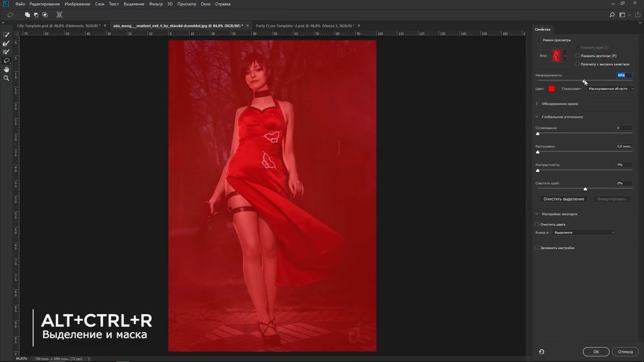The width and height of the screenshot is (644, 362).
Task: Collapse the Настройки экспорта section
Action: coord(537,214)
